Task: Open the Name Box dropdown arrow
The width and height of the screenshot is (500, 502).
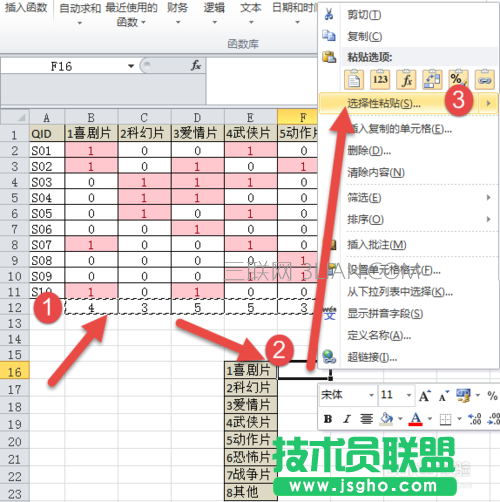Action: 131,66
